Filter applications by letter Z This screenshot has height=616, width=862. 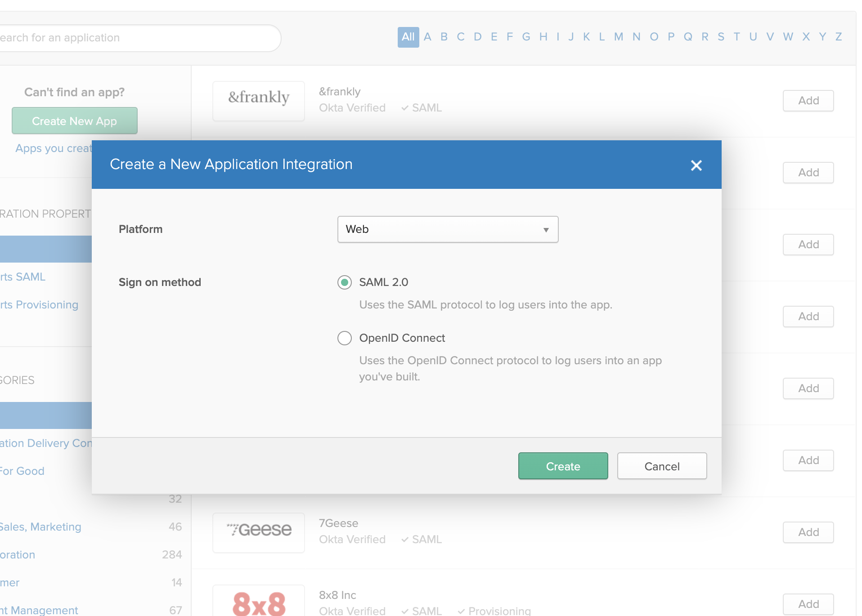point(838,37)
